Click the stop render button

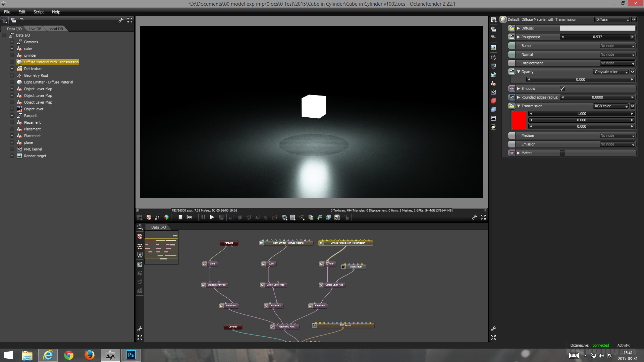(x=180, y=217)
